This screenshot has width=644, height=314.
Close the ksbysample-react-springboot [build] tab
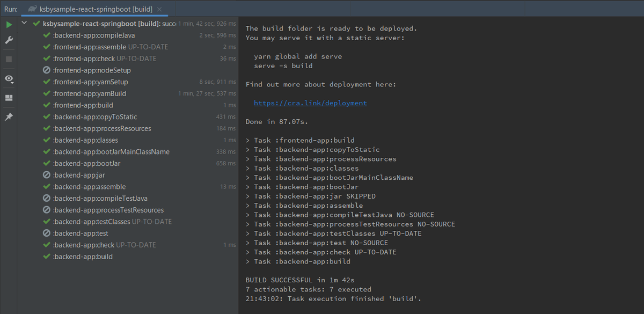tap(159, 9)
